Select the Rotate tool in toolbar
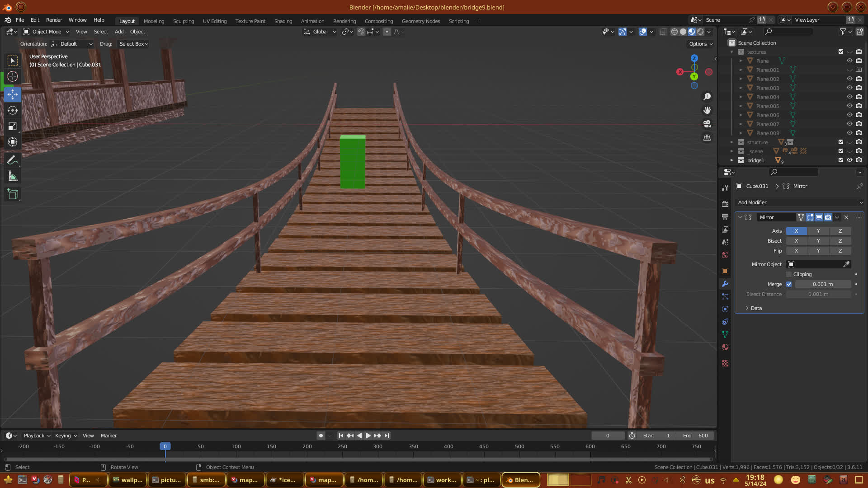The image size is (868, 488). (x=13, y=110)
